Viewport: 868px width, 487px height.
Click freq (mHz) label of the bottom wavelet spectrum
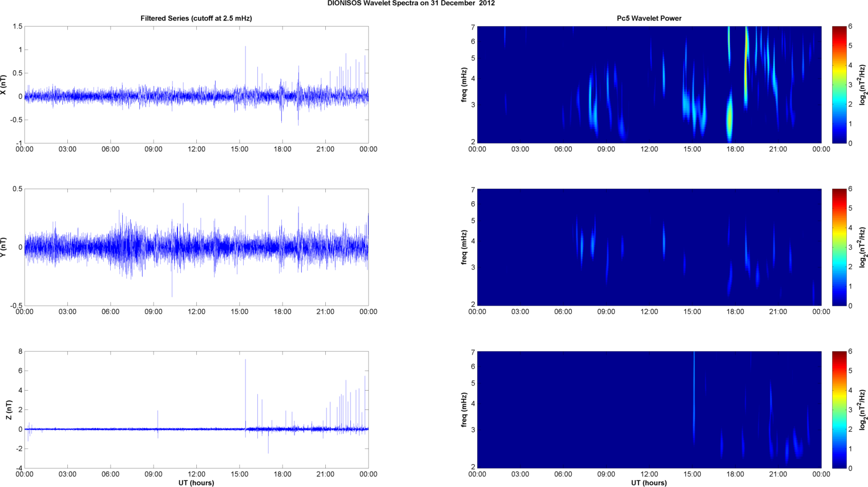click(x=464, y=409)
